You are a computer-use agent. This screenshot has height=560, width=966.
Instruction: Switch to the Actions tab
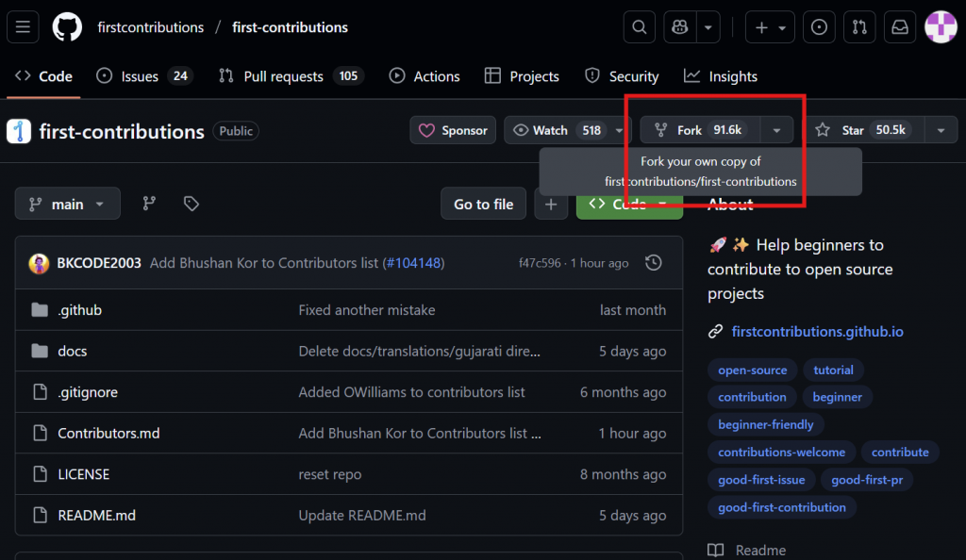[425, 76]
